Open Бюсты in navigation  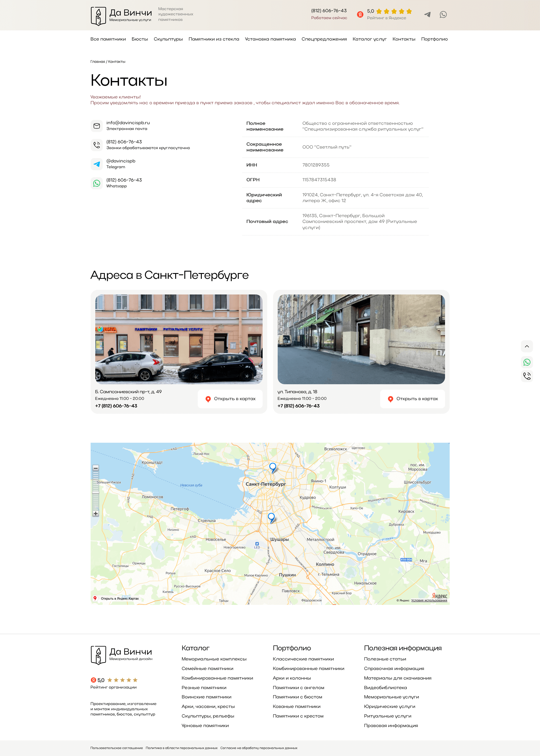click(x=140, y=39)
